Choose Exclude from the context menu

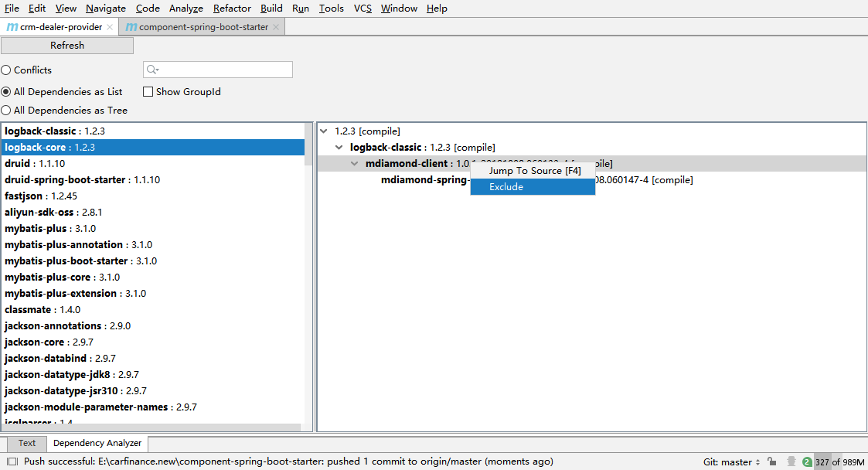point(506,187)
